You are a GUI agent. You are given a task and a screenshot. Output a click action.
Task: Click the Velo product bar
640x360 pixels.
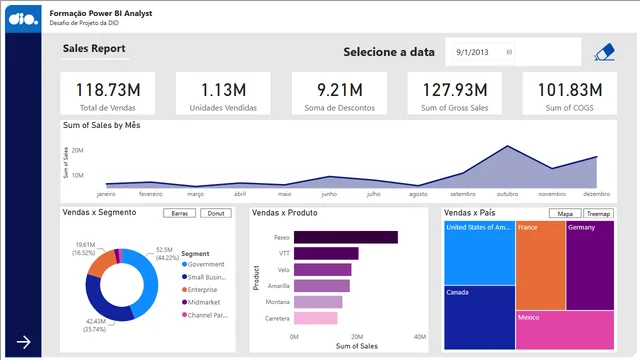[x=322, y=269]
